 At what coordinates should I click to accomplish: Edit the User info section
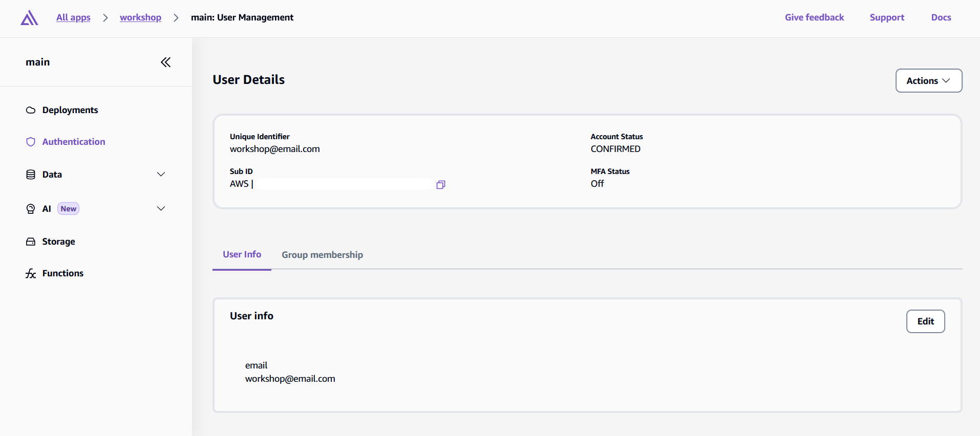[x=925, y=321]
